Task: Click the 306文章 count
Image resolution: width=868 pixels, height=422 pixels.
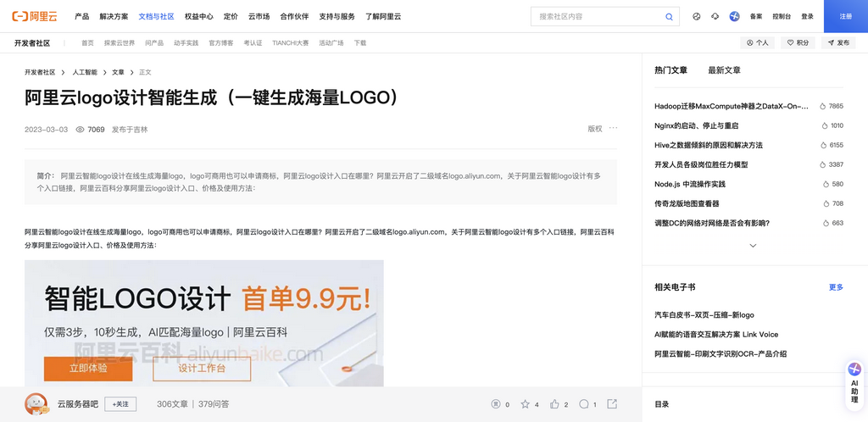Action: (172, 404)
